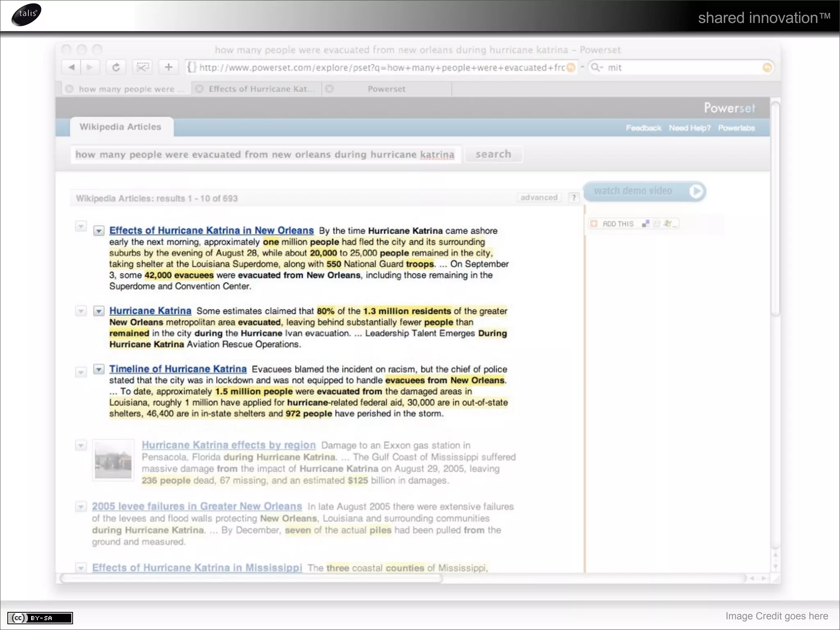Open 'Timeline of Hurricane Katrina' article link

click(178, 369)
